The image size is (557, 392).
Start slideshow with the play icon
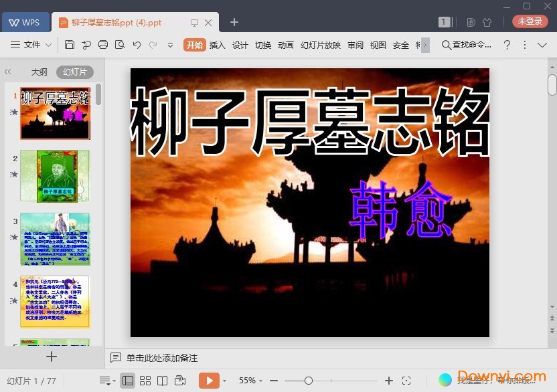pyautogui.click(x=209, y=379)
